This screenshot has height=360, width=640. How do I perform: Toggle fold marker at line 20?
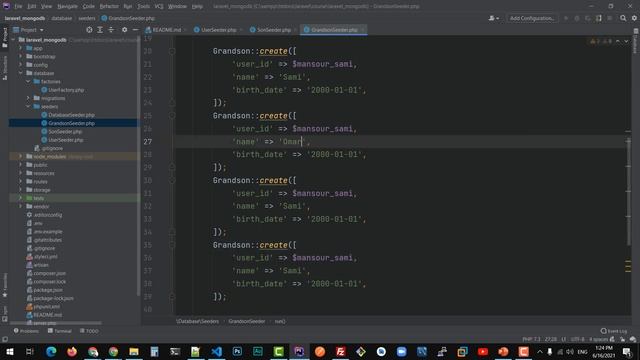tap(172, 51)
